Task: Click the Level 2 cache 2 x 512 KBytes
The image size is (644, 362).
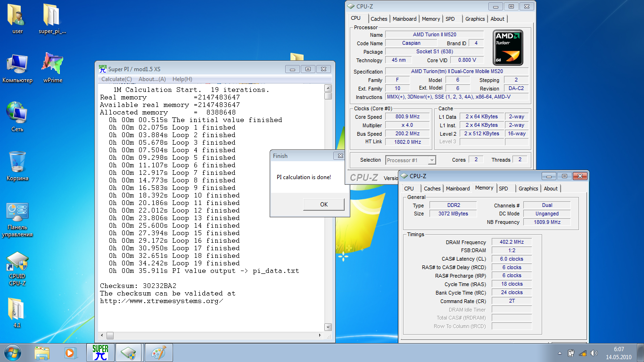Action: click(x=481, y=133)
